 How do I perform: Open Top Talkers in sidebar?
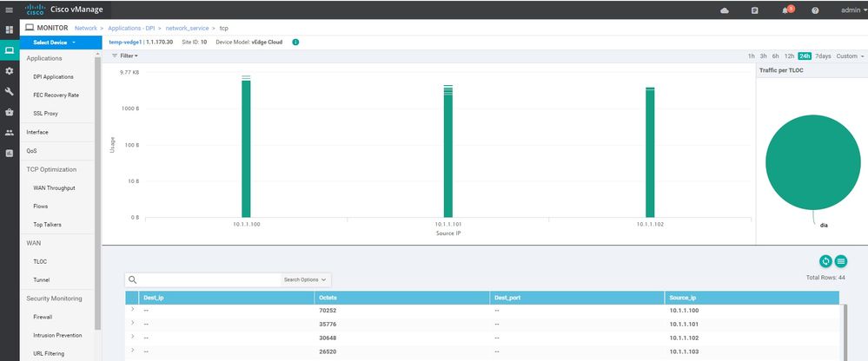pyautogui.click(x=47, y=225)
